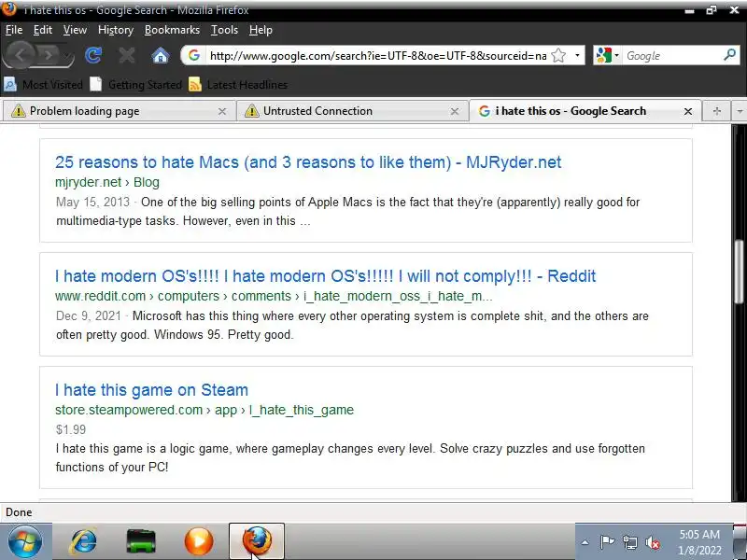The image size is (747, 560).
Task: Launch Windows Media Player from the taskbar
Action: coord(199,541)
